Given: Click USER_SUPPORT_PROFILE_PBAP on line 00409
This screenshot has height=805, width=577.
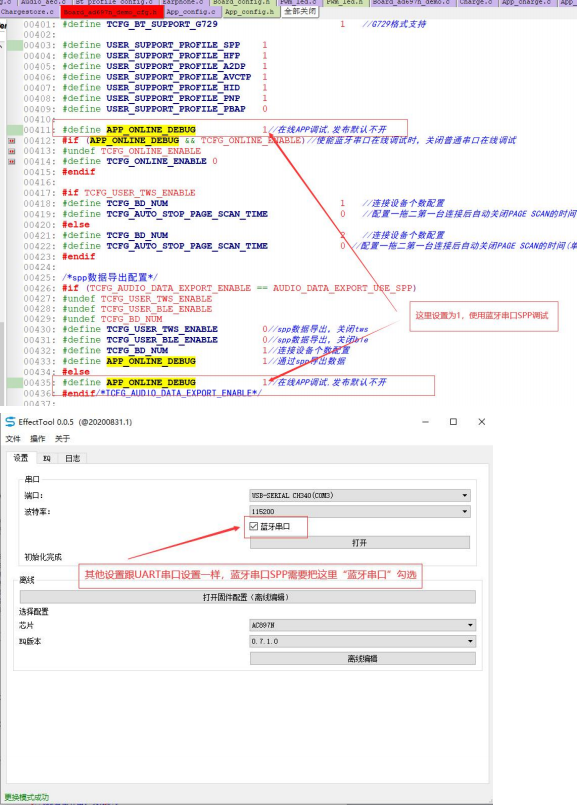Looking at the screenshot, I should pos(176,109).
